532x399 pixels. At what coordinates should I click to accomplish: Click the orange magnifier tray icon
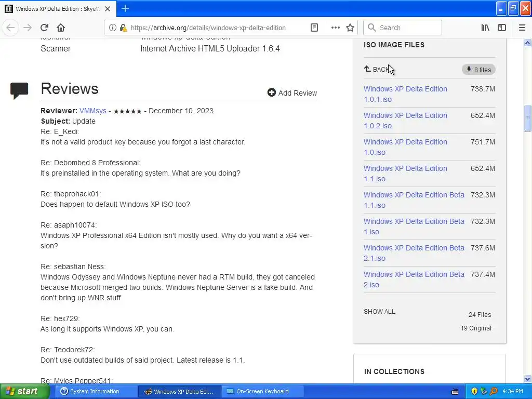point(494,391)
